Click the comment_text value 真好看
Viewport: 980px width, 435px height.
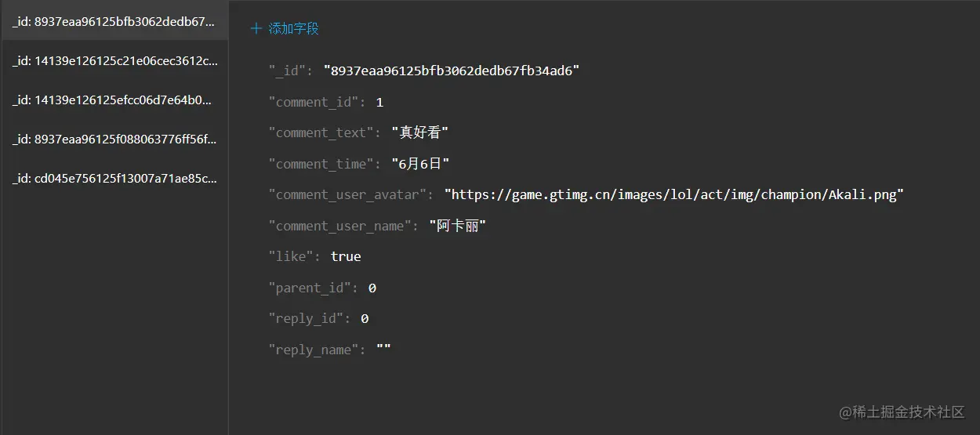click(x=420, y=132)
